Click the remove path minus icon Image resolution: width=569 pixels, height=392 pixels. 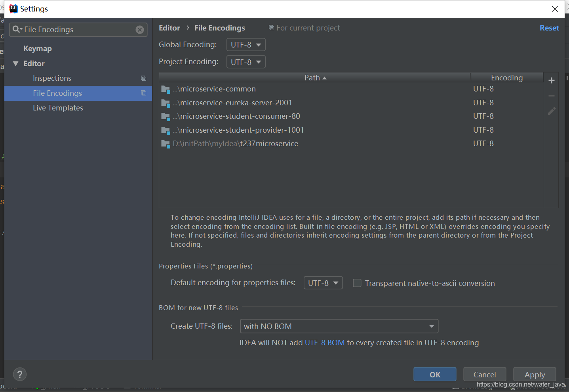[551, 96]
